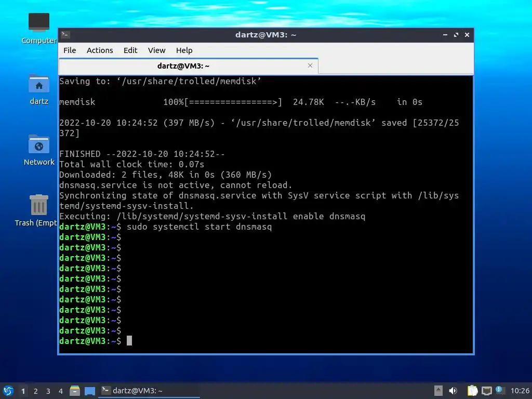Close the dartz@VM3 terminal tab
The height and width of the screenshot is (399, 532).
click(x=310, y=65)
